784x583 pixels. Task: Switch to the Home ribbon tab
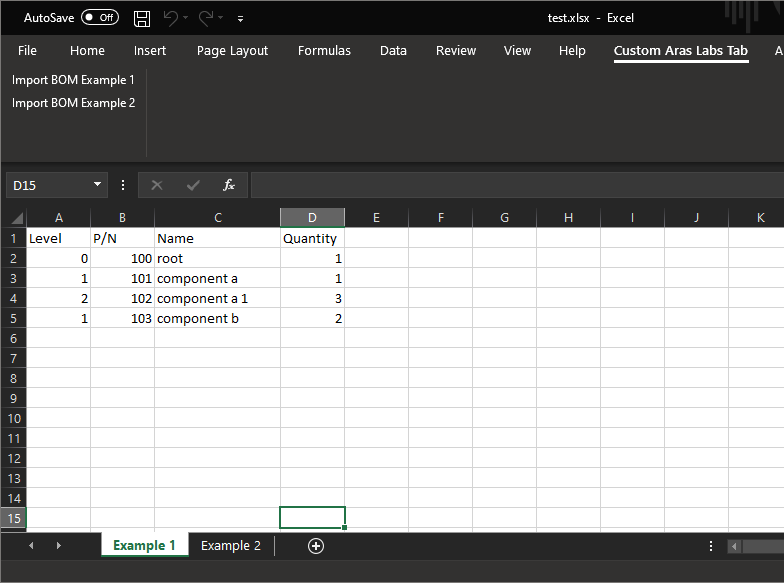(x=87, y=50)
